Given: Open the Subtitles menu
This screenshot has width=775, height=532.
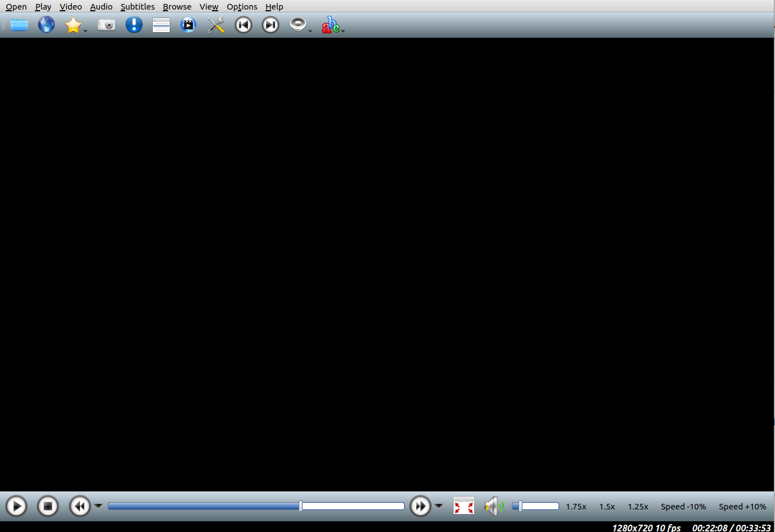Looking at the screenshot, I should coord(138,7).
